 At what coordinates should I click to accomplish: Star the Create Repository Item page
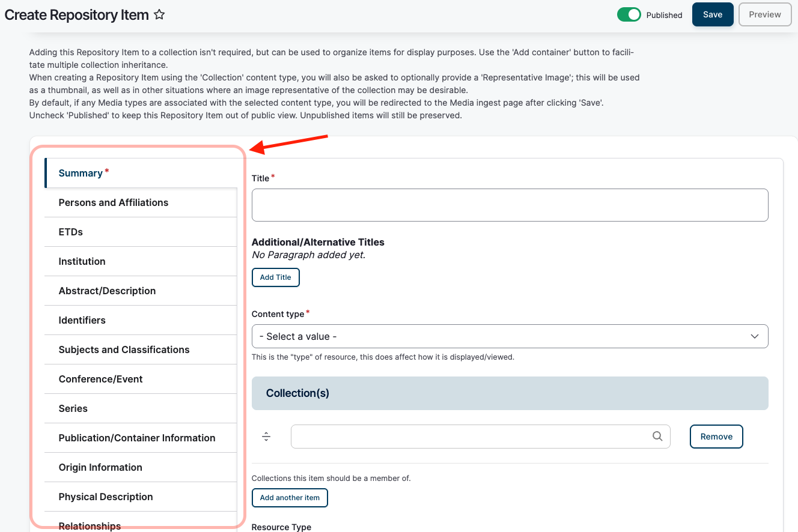[x=159, y=15]
